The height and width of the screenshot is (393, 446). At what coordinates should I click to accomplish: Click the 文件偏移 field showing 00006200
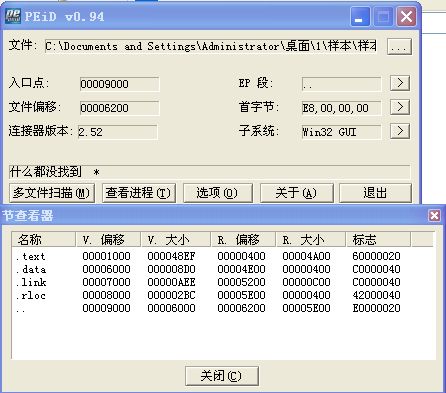(x=119, y=108)
